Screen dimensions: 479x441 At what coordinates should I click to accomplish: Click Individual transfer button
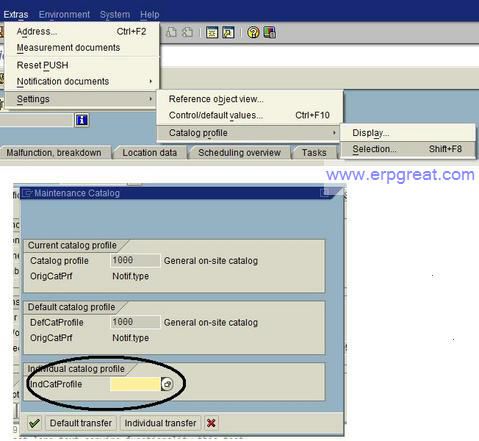pyautogui.click(x=160, y=423)
